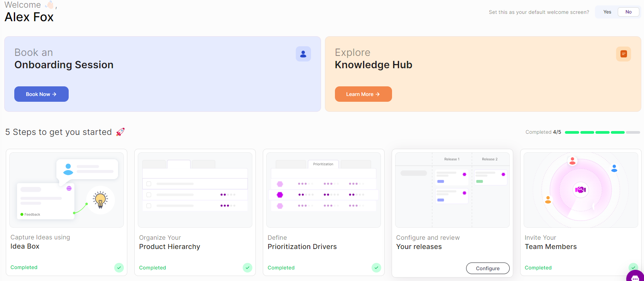
Task: Click the green checkmark on Product Hierarchy card
Action: coord(247,268)
